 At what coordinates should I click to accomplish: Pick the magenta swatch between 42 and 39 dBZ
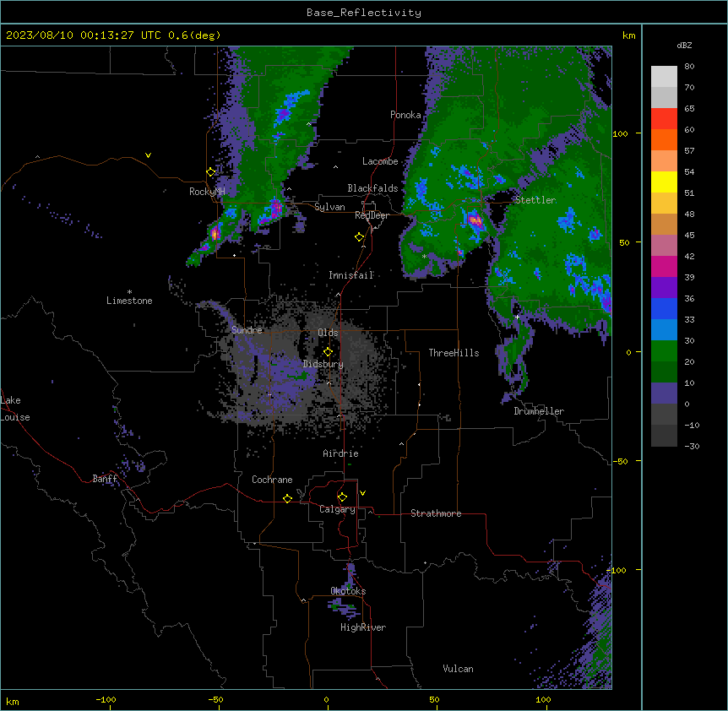(x=664, y=266)
